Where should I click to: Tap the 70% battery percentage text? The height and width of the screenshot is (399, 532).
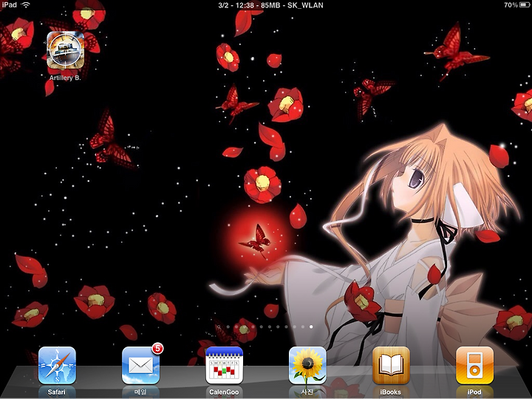pyautogui.click(x=511, y=4)
